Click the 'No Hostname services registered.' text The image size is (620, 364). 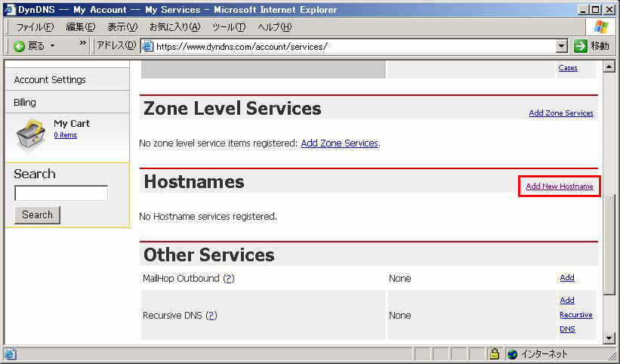click(208, 217)
